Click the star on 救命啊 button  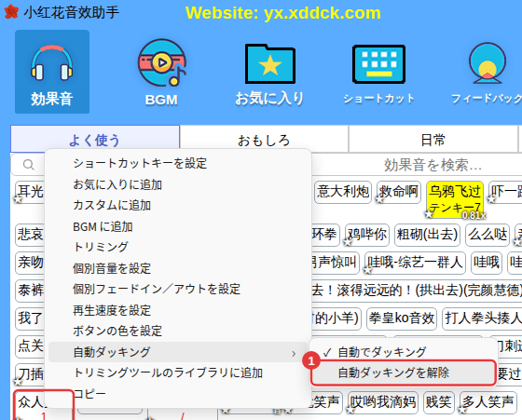(380, 200)
